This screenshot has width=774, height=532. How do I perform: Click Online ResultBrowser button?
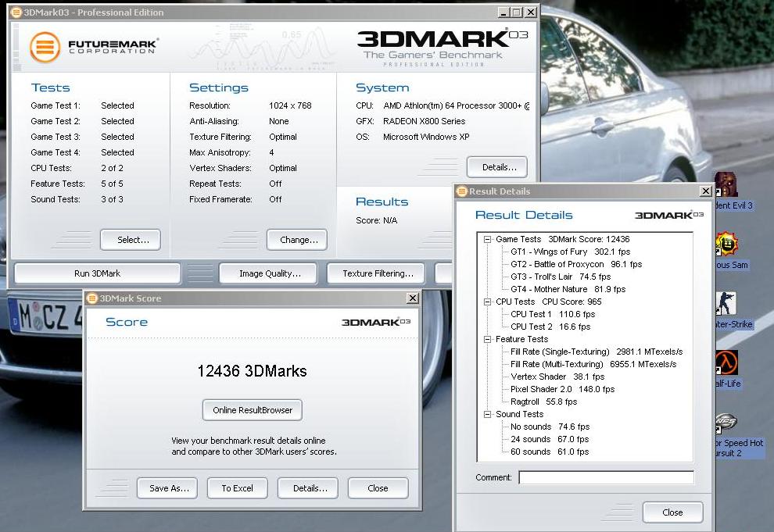253,410
